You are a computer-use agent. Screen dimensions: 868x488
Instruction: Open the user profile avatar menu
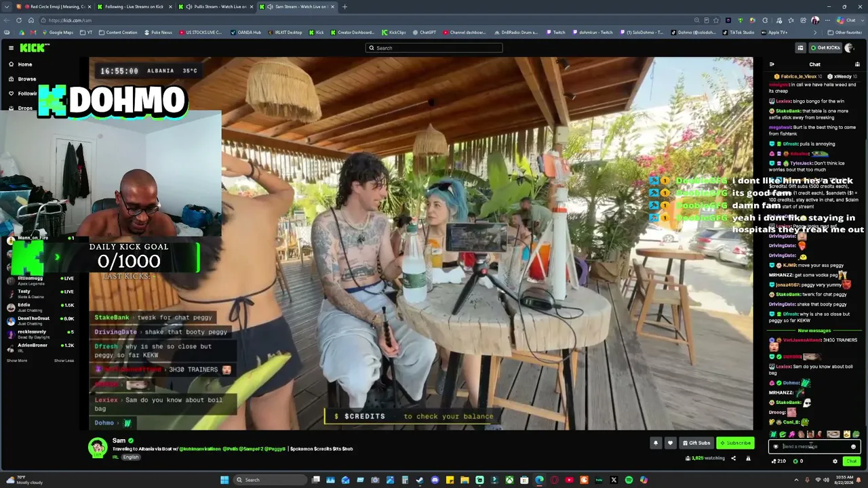(x=849, y=47)
